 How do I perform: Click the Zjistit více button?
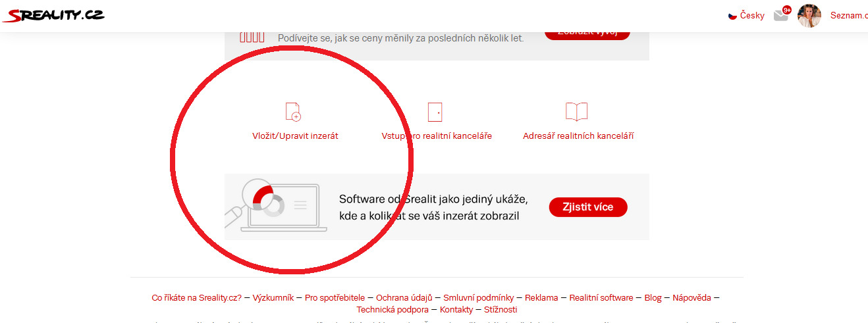click(588, 207)
